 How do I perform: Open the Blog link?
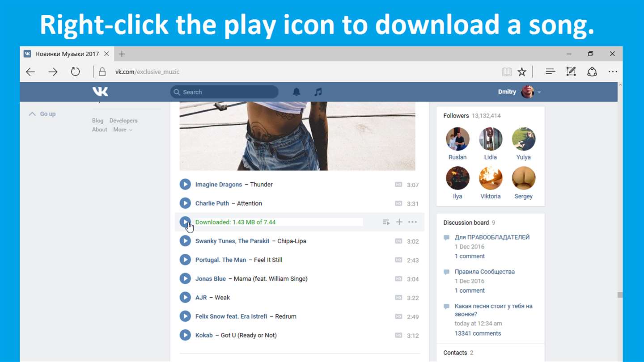coord(97,121)
